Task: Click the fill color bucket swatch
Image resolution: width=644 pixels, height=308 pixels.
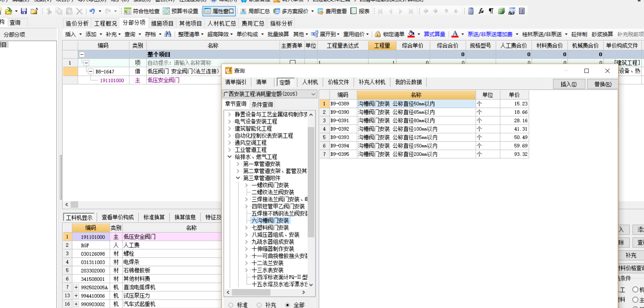Action: [411, 34]
